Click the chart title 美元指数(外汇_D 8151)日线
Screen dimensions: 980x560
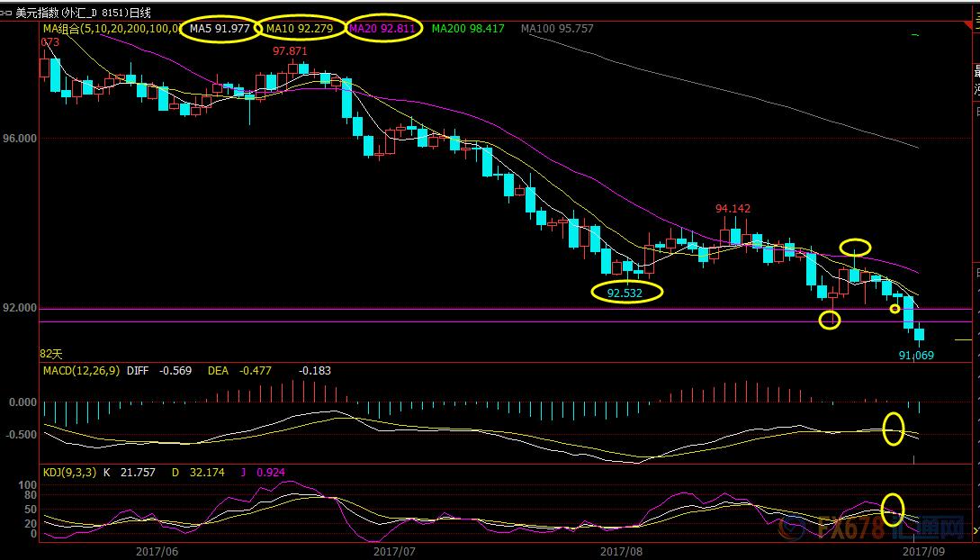(83, 12)
